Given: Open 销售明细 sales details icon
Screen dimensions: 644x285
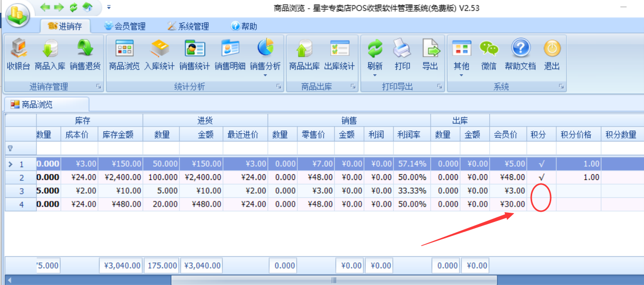Looking at the screenshot, I should tap(230, 54).
